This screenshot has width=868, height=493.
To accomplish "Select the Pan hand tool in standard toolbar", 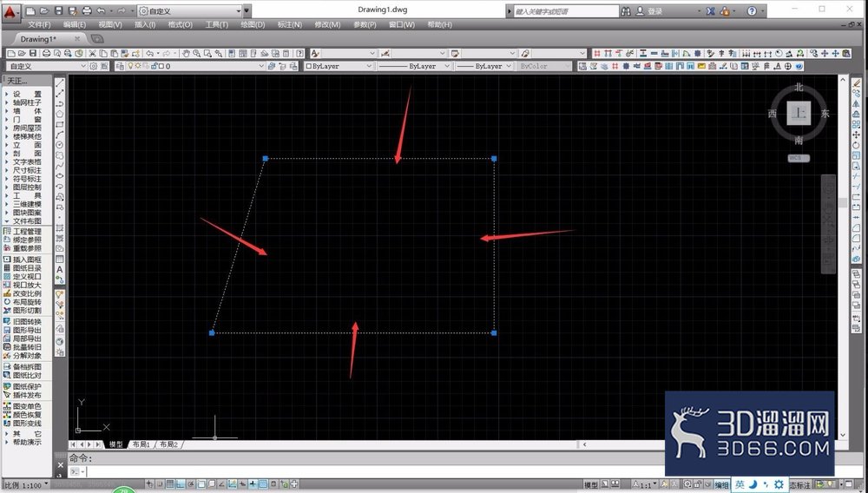I will click(186, 53).
